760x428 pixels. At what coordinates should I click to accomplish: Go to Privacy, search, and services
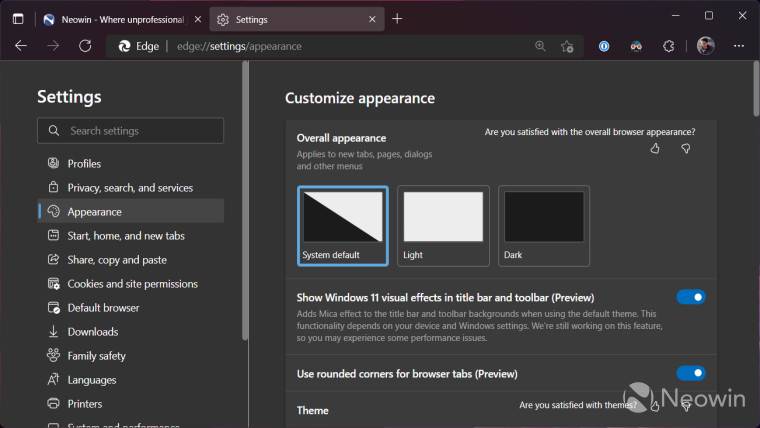click(x=130, y=188)
